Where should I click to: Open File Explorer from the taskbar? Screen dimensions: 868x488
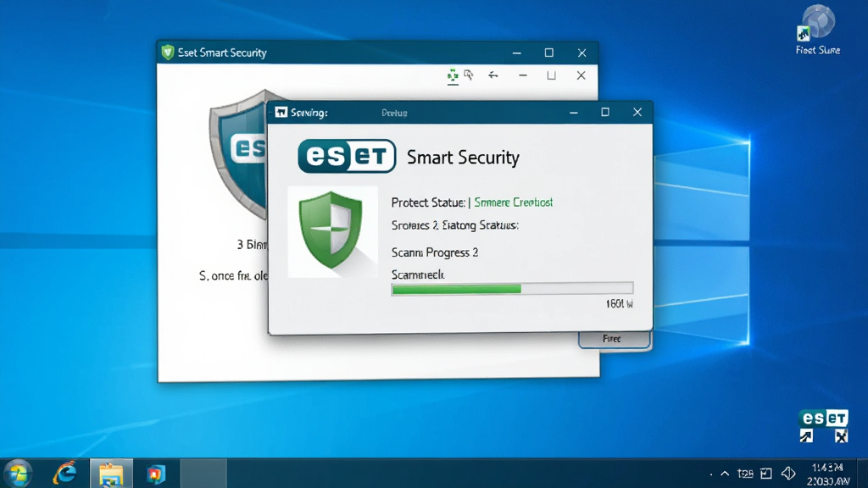coord(111,474)
